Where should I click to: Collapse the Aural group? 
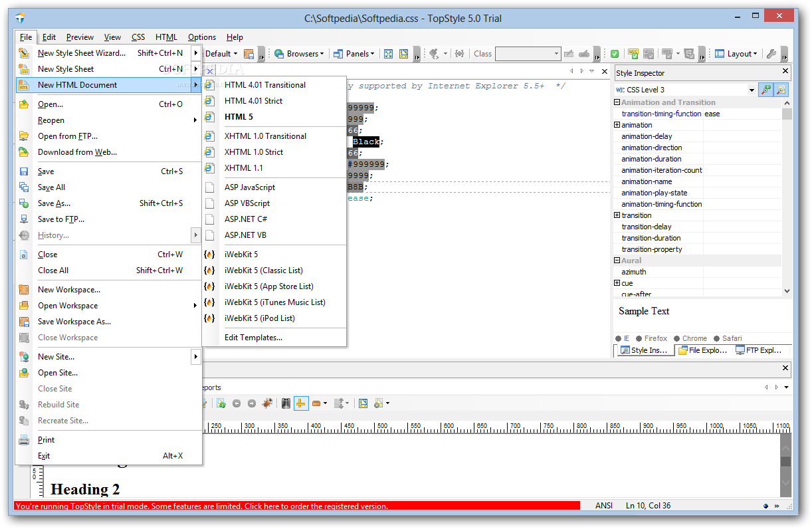pyautogui.click(x=617, y=261)
